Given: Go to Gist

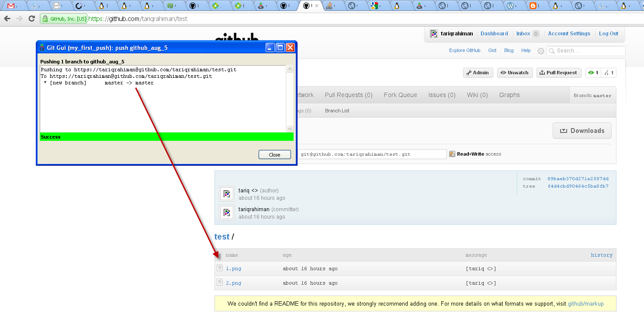Looking at the screenshot, I should pos(492,50).
